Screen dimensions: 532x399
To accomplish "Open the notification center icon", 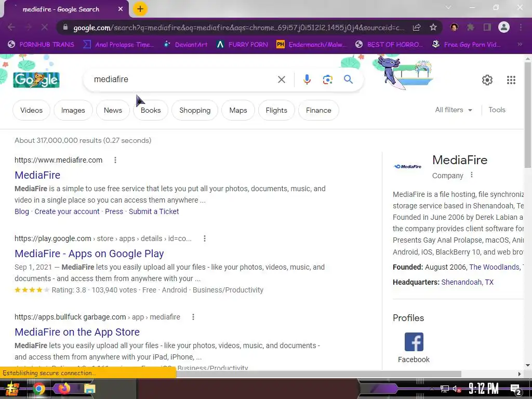I will 516,390.
